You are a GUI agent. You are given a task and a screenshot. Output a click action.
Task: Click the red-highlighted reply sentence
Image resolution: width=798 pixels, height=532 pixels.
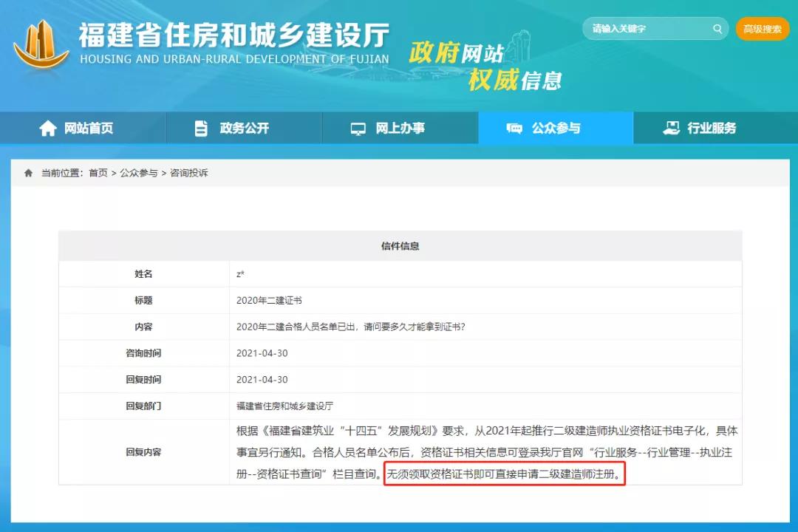point(505,474)
